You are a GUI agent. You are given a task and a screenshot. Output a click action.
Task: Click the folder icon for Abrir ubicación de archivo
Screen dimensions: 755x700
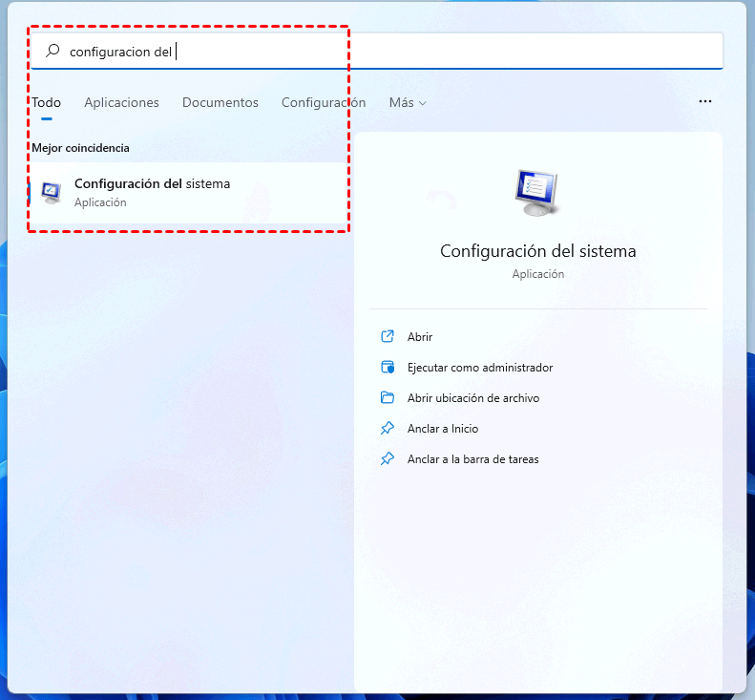(x=388, y=398)
